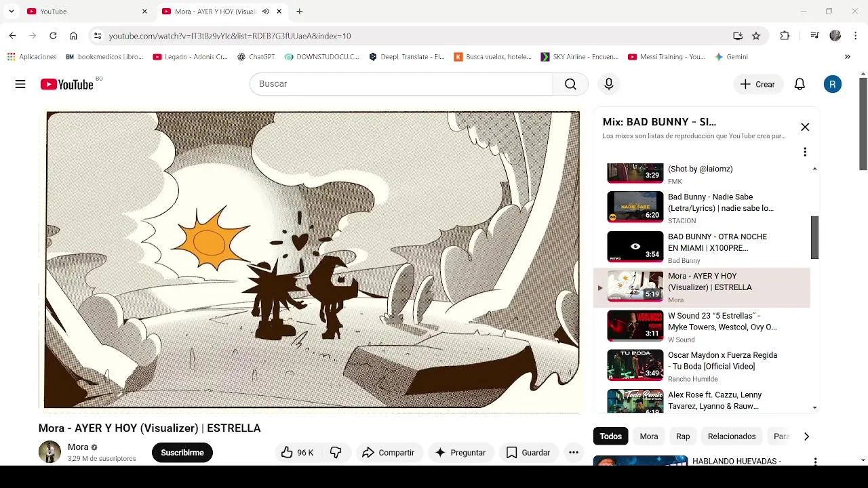Click the page vertical scrollbar thumb
Image resolution: width=868 pixels, height=488 pixels.
(x=863, y=124)
